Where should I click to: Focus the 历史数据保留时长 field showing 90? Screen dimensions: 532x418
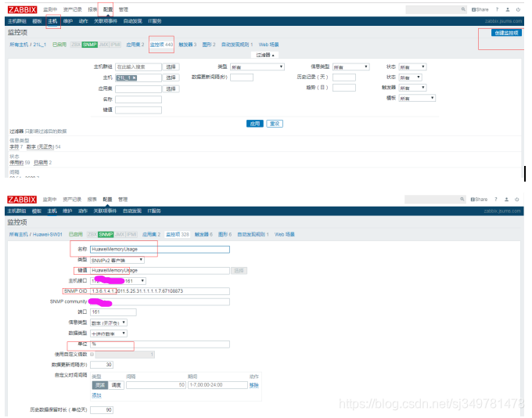pyautogui.click(x=102, y=410)
